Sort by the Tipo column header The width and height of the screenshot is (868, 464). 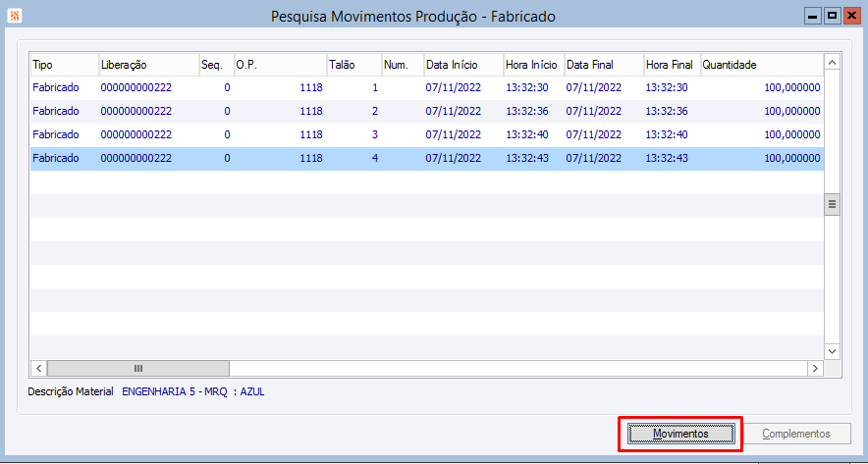point(65,65)
